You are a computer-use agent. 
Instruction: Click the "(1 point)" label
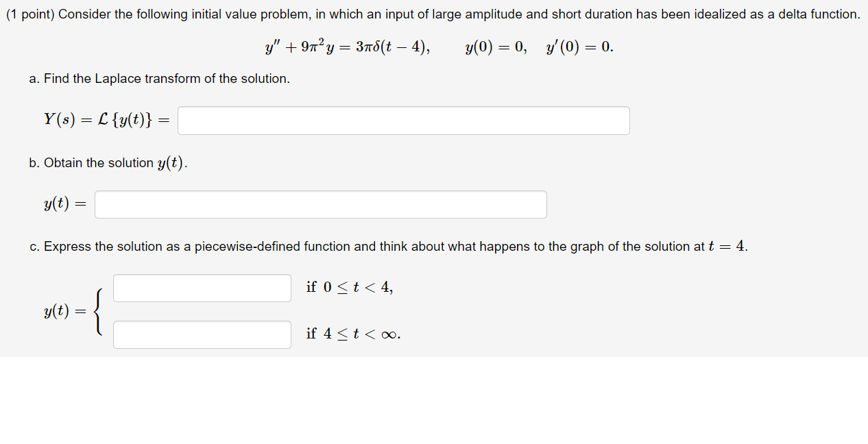coord(30,14)
